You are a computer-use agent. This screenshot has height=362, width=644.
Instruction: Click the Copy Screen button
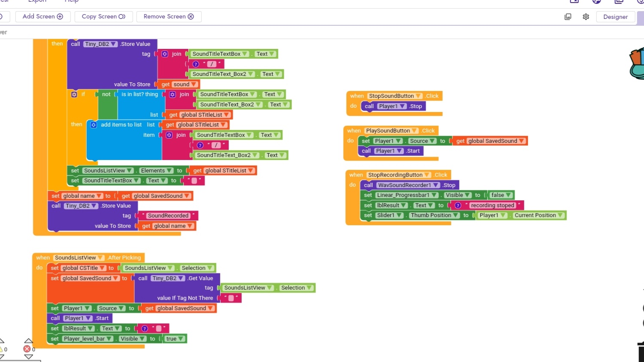[x=103, y=16]
